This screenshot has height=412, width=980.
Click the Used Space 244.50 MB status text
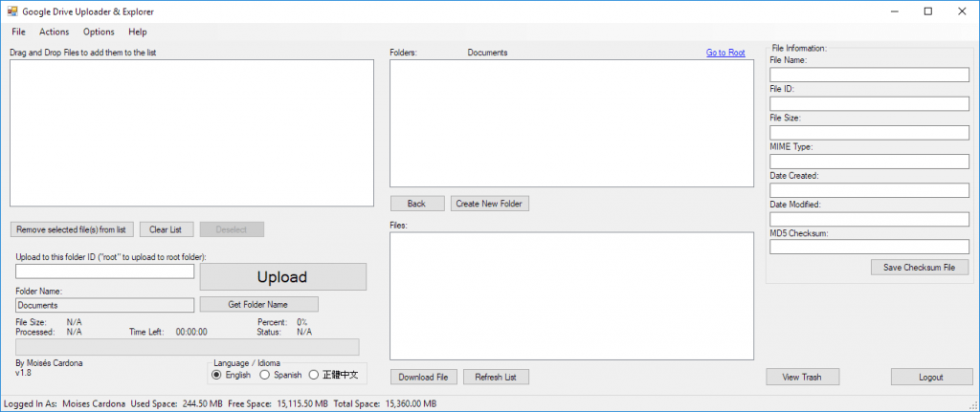pos(177,403)
